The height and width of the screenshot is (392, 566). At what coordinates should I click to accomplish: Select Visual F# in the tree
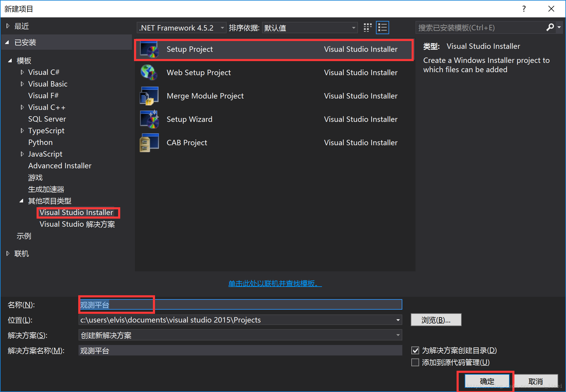pos(43,96)
